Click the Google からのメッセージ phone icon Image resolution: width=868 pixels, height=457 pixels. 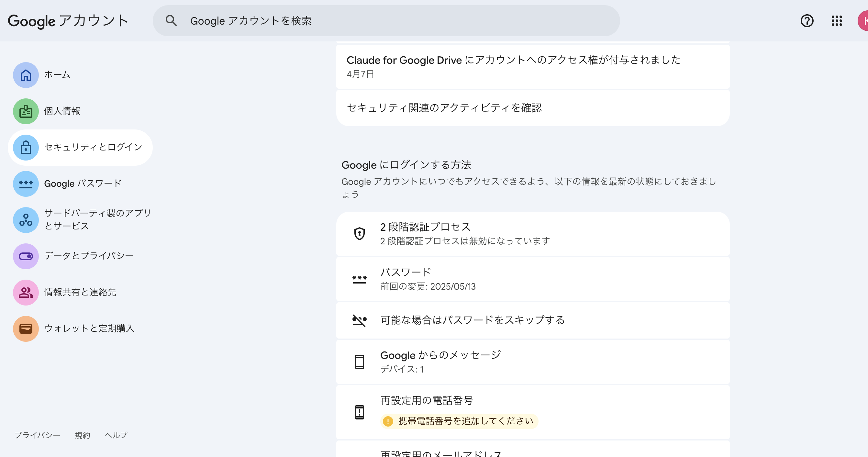pyautogui.click(x=359, y=362)
